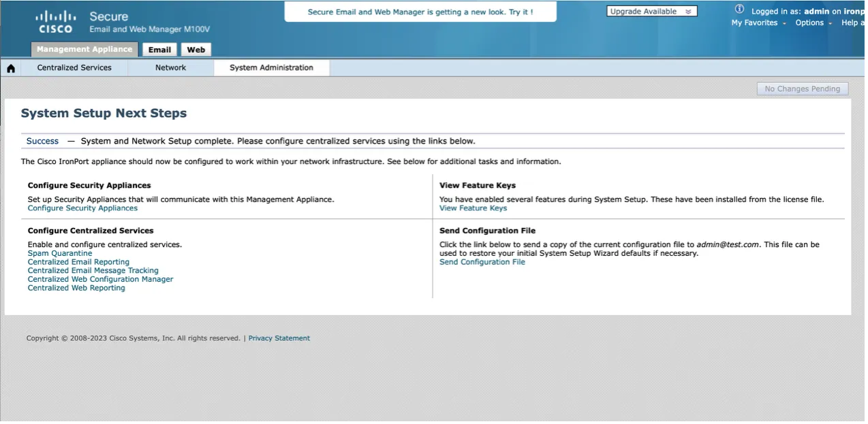This screenshot has width=868, height=424.
Task: Open the System Administration menu
Action: click(271, 68)
